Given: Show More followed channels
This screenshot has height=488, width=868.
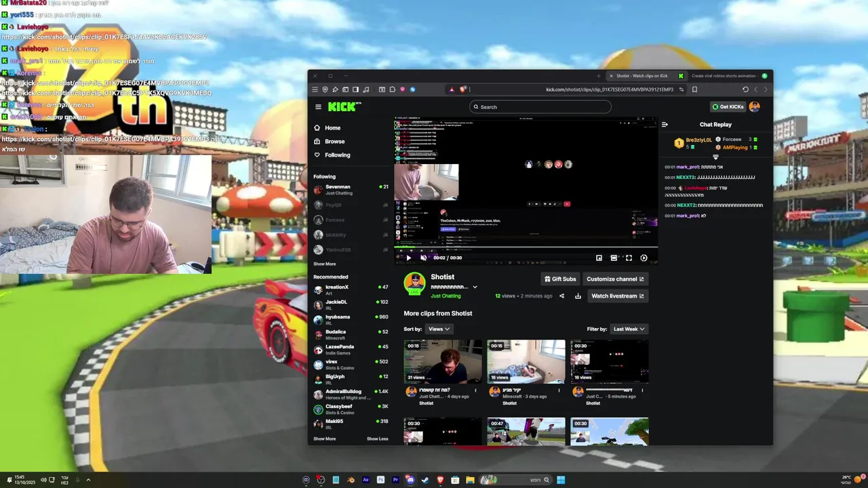Looking at the screenshot, I should (x=324, y=264).
